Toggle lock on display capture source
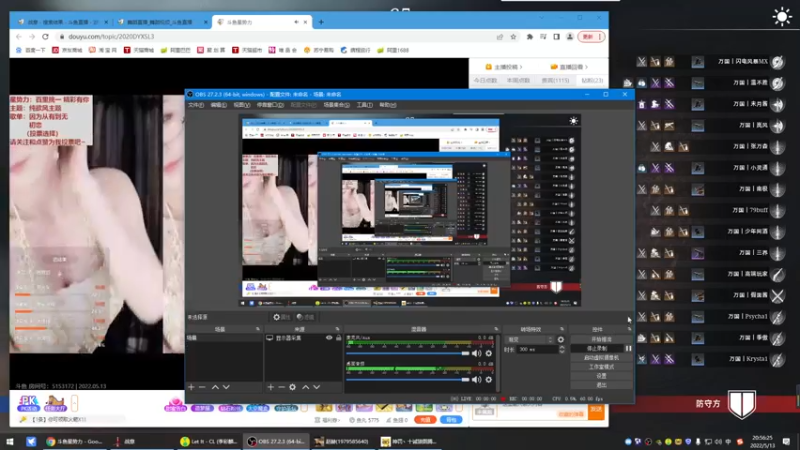The height and width of the screenshot is (450, 800). [x=338, y=338]
